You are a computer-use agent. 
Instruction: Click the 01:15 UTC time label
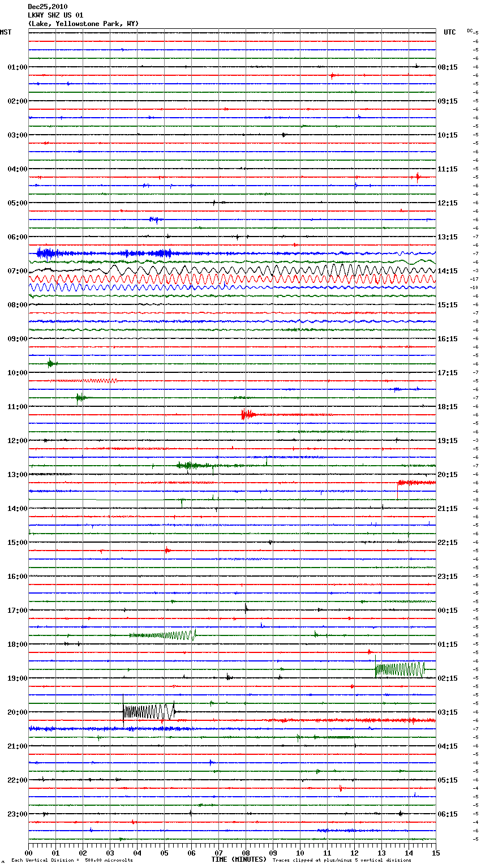pos(448,644)
